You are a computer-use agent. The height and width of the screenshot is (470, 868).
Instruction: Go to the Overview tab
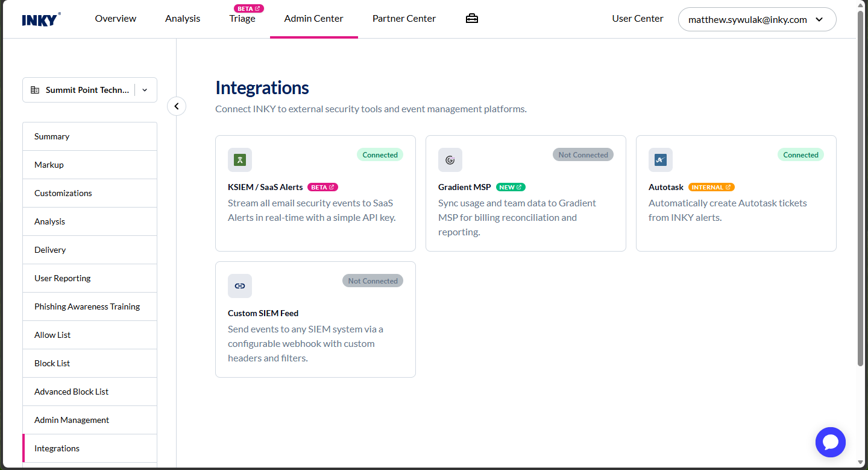click(x=116, y=19)
